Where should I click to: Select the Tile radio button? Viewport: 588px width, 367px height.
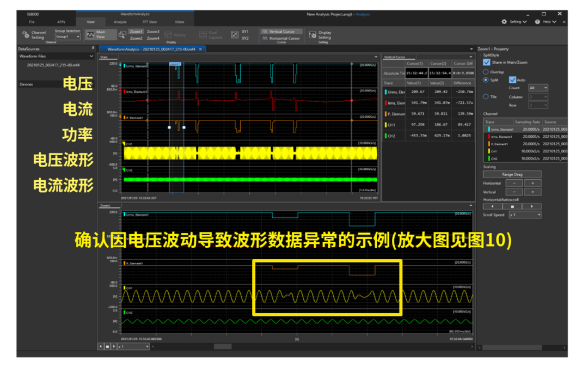486,97
